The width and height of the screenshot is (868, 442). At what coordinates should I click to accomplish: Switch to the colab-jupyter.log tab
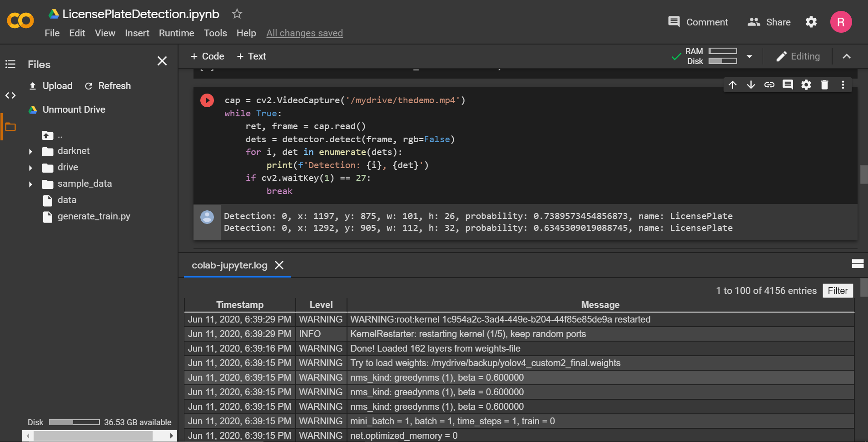point(229,266)
